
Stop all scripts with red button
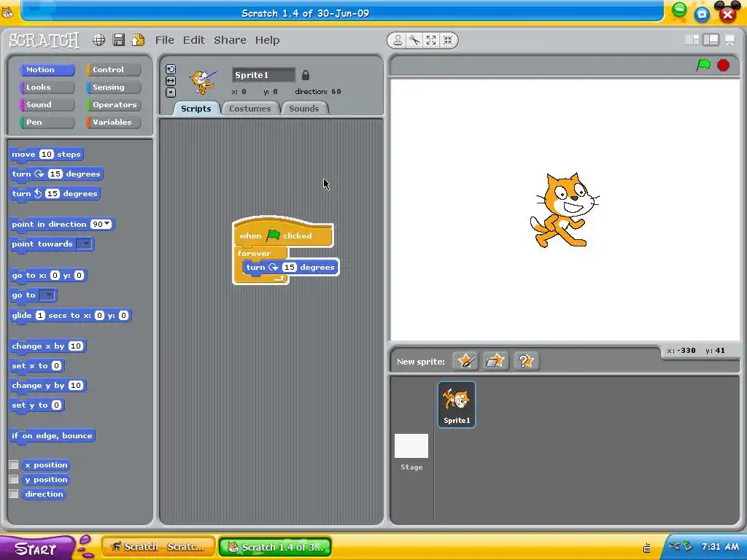pyautogui.click(x=723, y=65)
